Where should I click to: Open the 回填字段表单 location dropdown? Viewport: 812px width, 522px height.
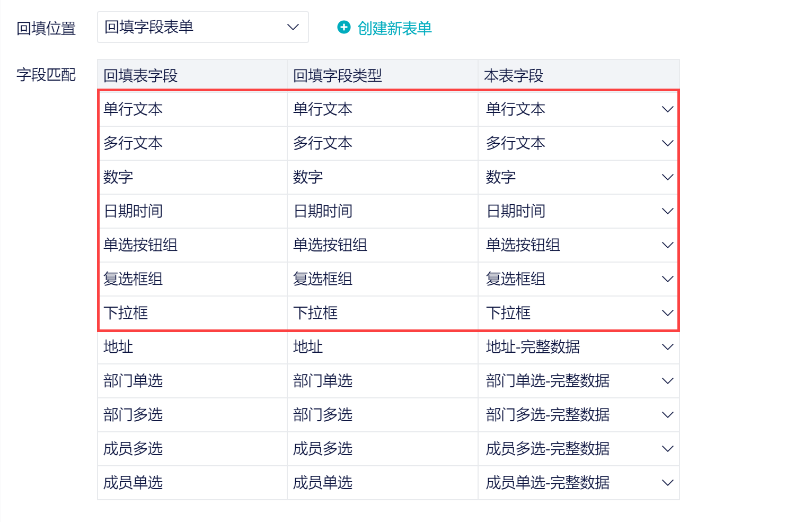202,27
